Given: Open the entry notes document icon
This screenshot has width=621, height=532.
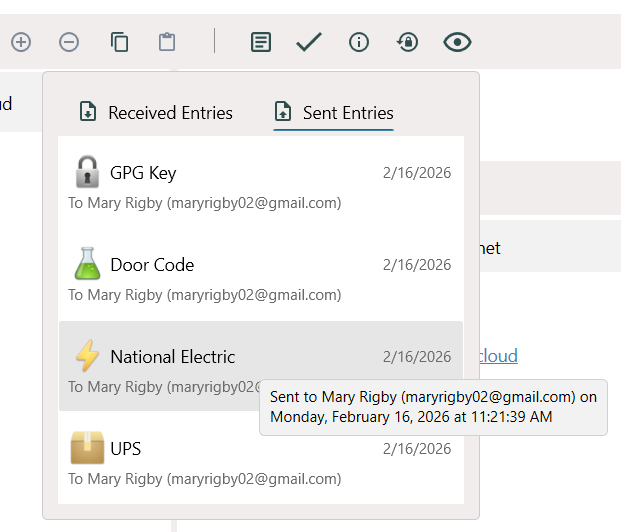Looking at the screenshot, I should [x=261, y=42].
